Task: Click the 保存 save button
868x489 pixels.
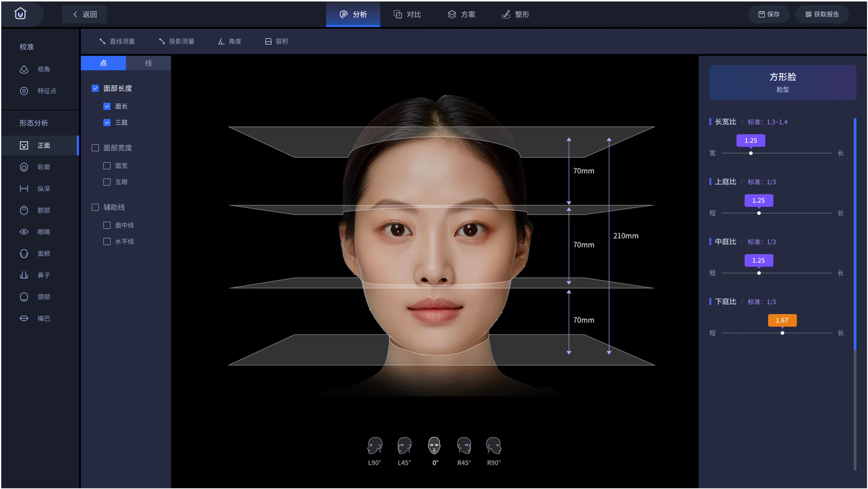Action: pyautogui.click(x=769, y=14)
